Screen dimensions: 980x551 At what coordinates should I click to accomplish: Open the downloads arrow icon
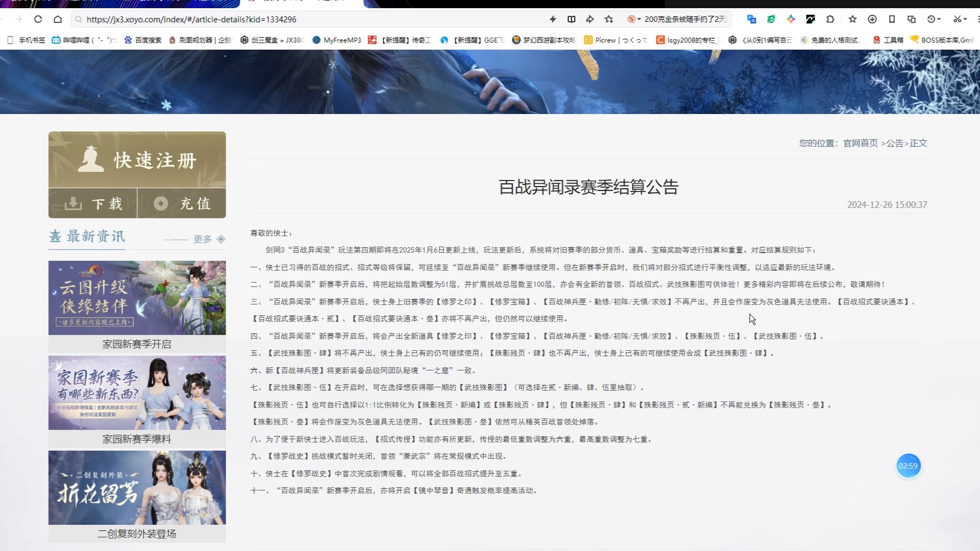pyautogui.click(x=872, y=19)
